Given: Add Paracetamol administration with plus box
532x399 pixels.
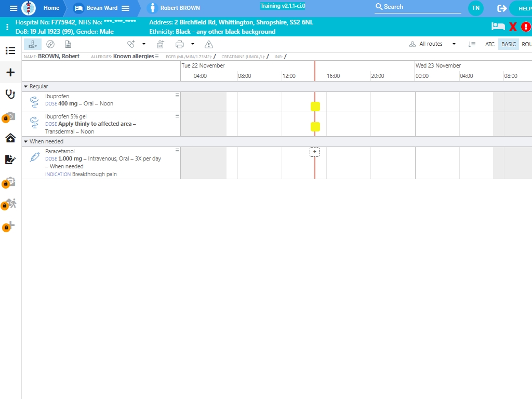Looking at the screenshot, I should [x=314, y=152].
